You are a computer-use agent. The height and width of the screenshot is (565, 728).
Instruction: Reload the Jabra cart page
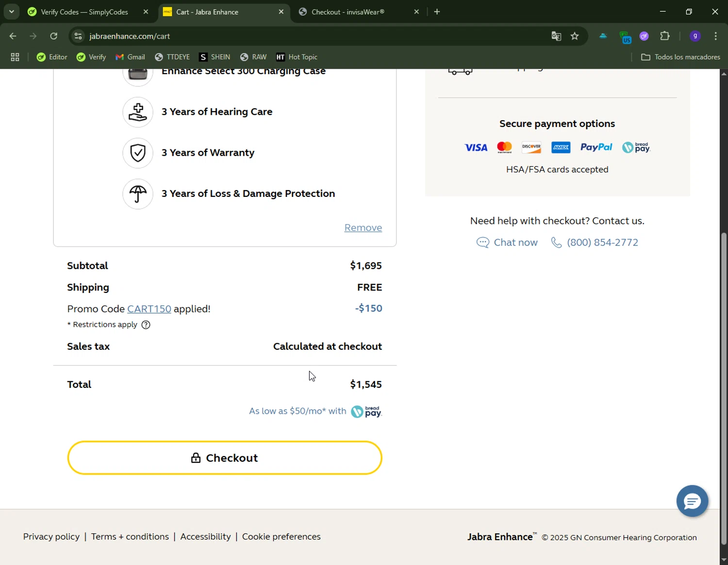click(x=53, y=36)
